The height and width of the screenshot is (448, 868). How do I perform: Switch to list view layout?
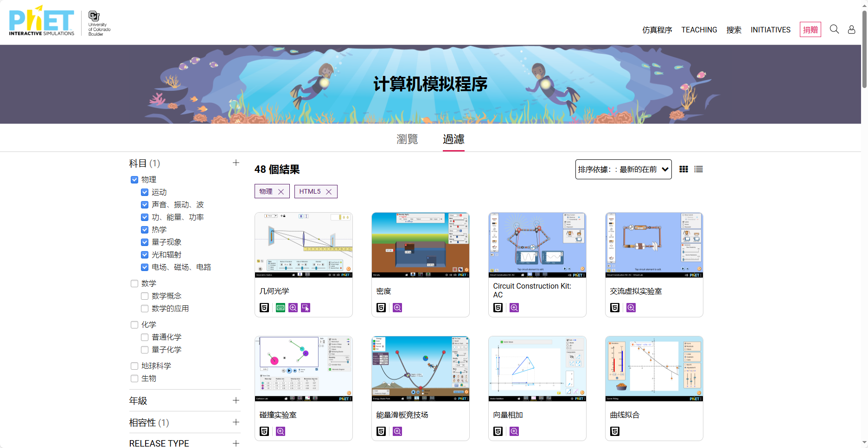pyautogui.click(x=698, y=170)
